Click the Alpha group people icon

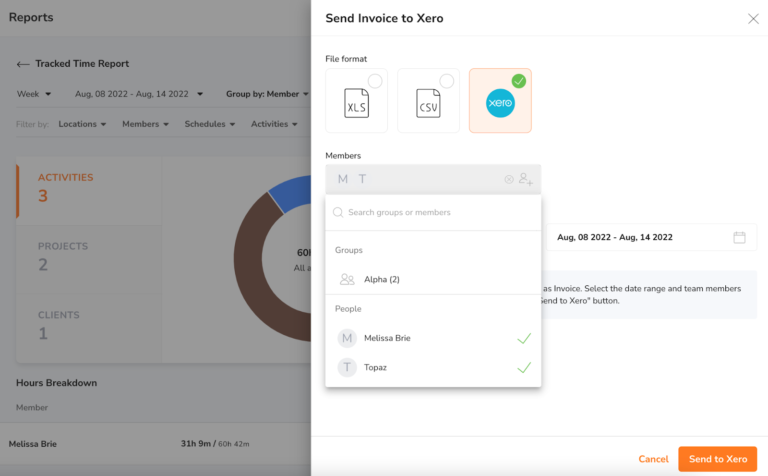point(347,279)
